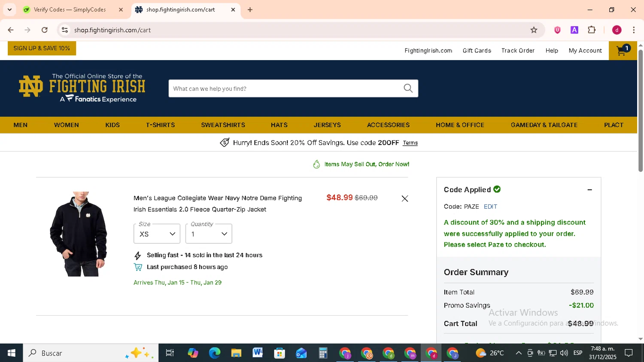
Task: Open the GAMEDAY & TAILGATE menu
Action: point(544,125)
